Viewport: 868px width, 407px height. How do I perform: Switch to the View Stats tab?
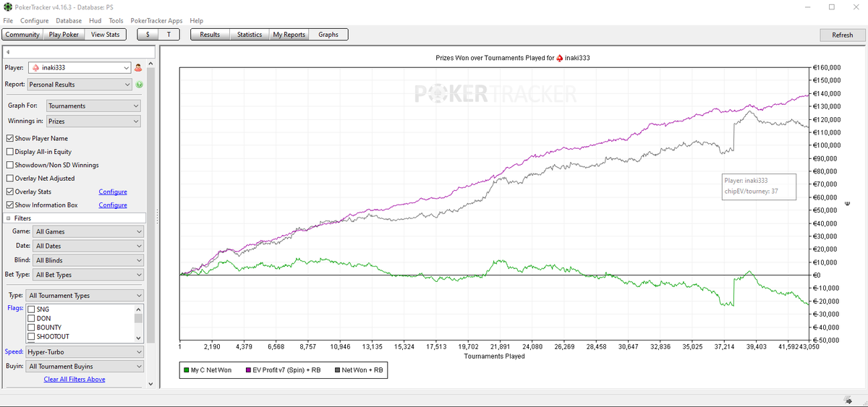click(106, 34)
